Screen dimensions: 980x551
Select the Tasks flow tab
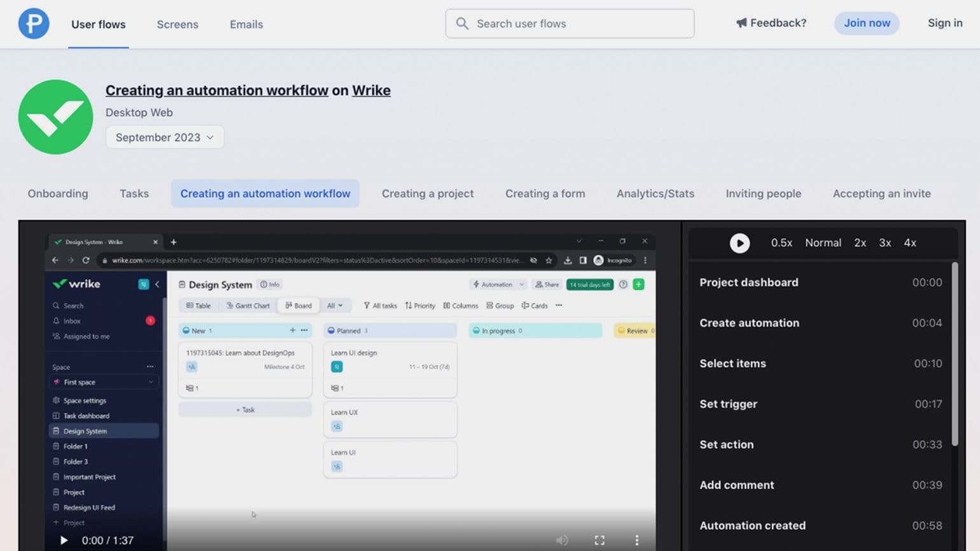coord(134,193)
